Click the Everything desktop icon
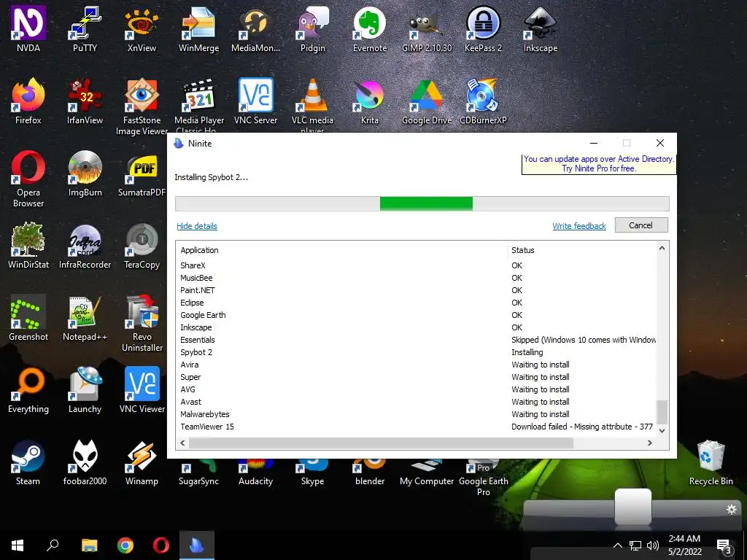Screen dimensions: 747x560 tap(28, 391)
